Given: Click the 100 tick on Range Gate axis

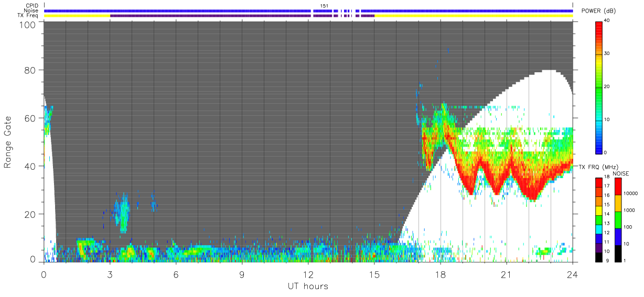Looking at the screenshot, I should pos(27,25).
